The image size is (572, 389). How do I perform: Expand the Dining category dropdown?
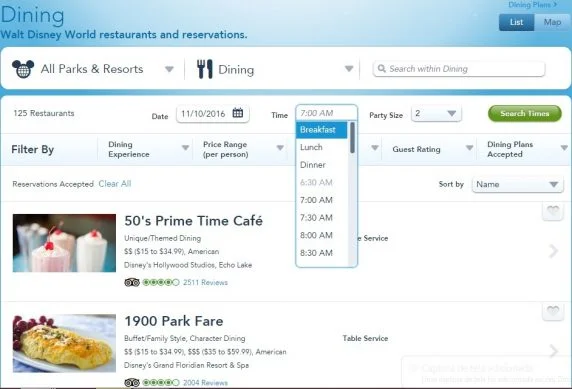coord(349,69)
